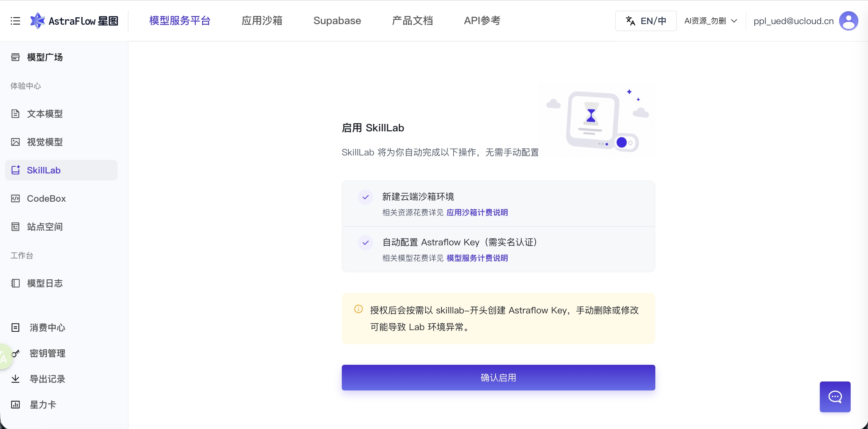Click the SkillLab sidebar icon

[15, 170]
